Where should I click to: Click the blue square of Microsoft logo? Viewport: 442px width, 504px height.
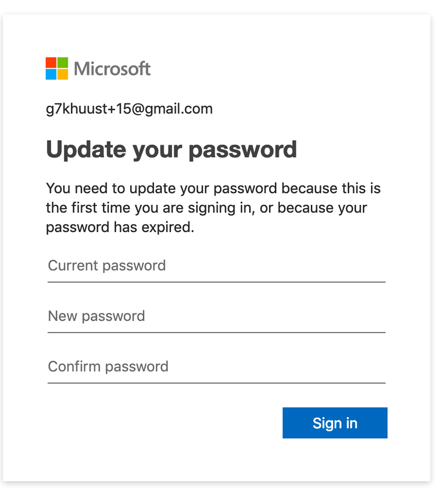click(50, 74)
